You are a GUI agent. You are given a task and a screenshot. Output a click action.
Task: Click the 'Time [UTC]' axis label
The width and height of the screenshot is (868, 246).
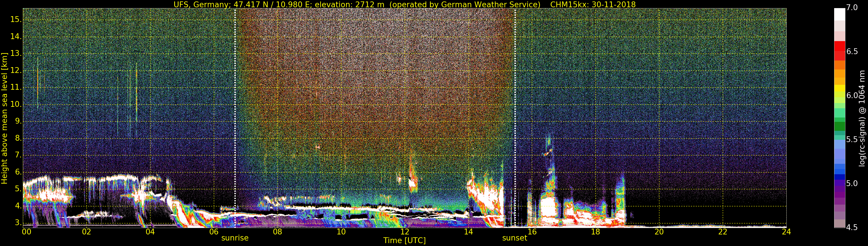[404, 241]
